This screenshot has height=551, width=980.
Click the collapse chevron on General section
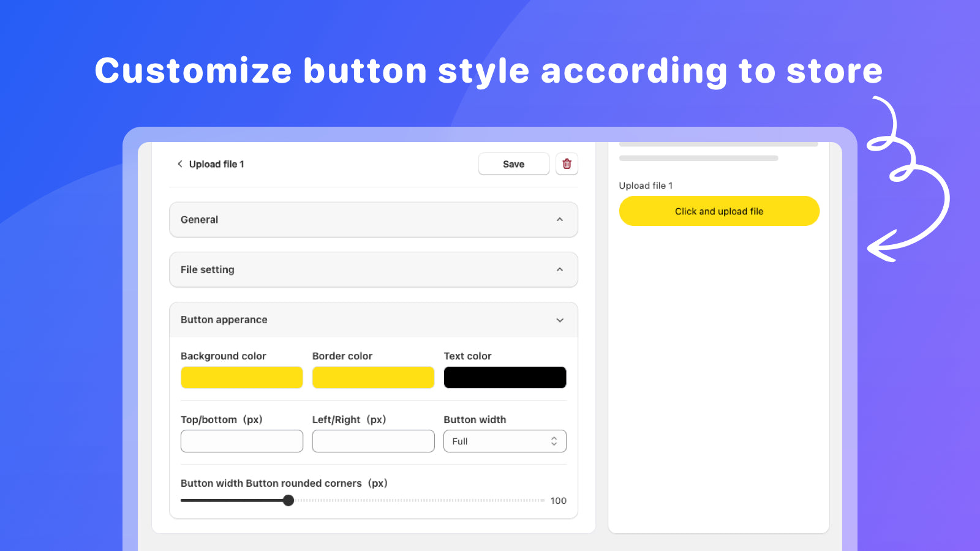559,220
